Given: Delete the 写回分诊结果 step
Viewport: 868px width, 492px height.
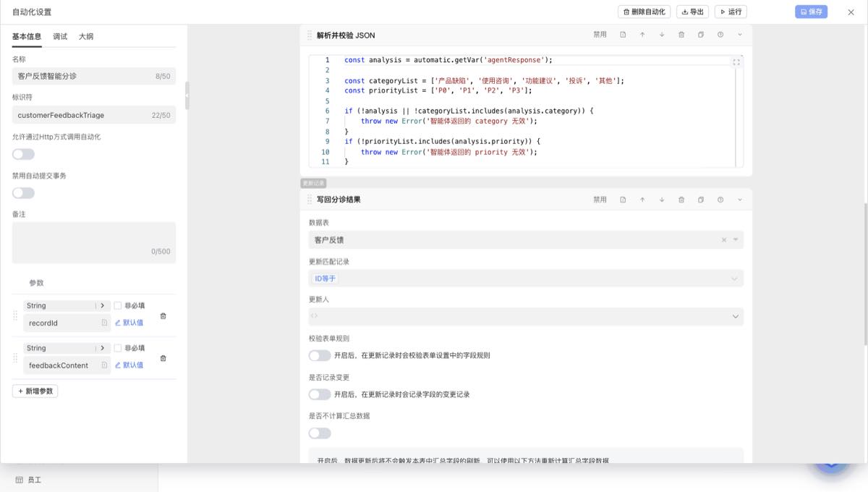Looking at the screenshot, I should click(x=681, y=200).
